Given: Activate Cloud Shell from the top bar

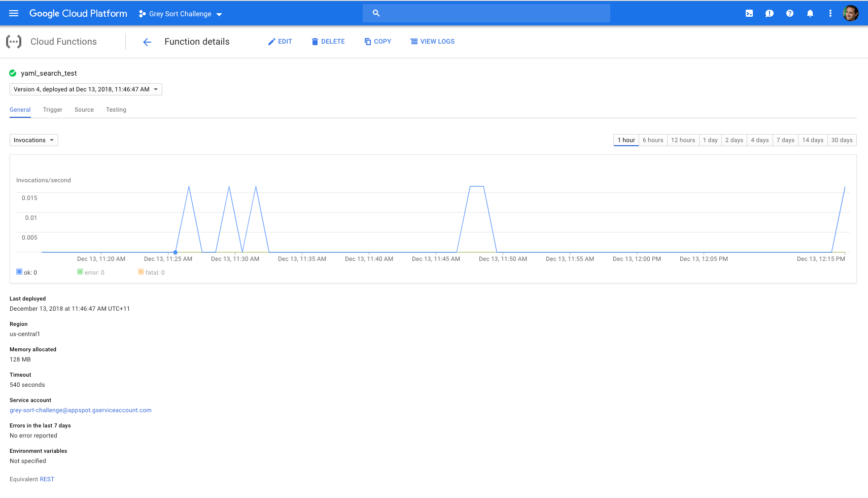Looking at the screenshot, I should tap(749, 13).
